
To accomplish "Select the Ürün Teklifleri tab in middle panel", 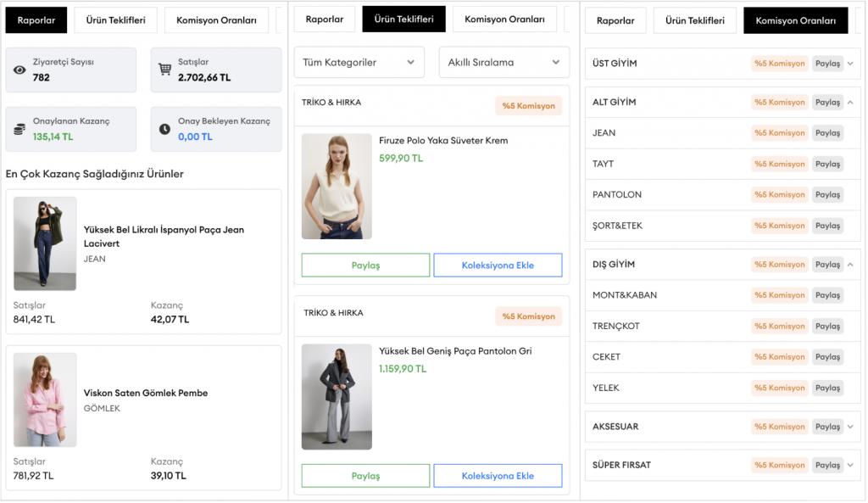I will 403,19.
